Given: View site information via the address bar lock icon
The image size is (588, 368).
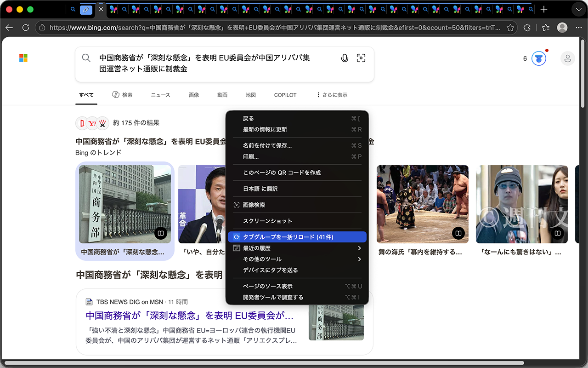Looking at the screenshot, I should coord(42,28).
